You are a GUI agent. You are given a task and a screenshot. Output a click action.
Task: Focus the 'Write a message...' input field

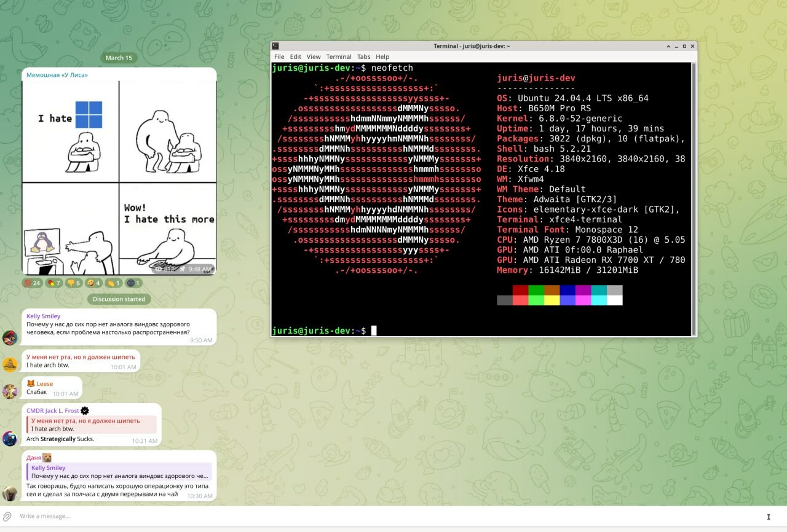click(x=369, y=516)
